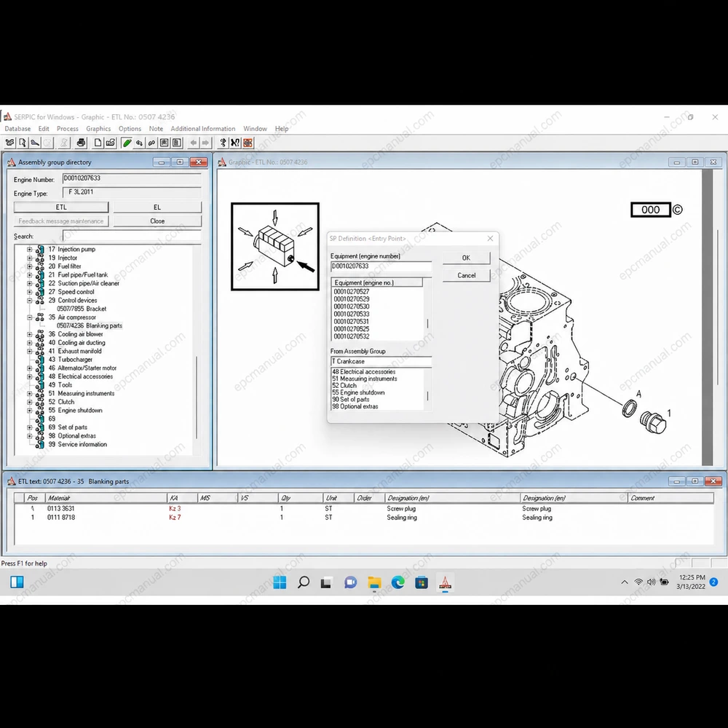Expand the 22 Suction pipe/Air cleaner node
The height and width of the screenshot is (728, 728).
tap(30, 283)
